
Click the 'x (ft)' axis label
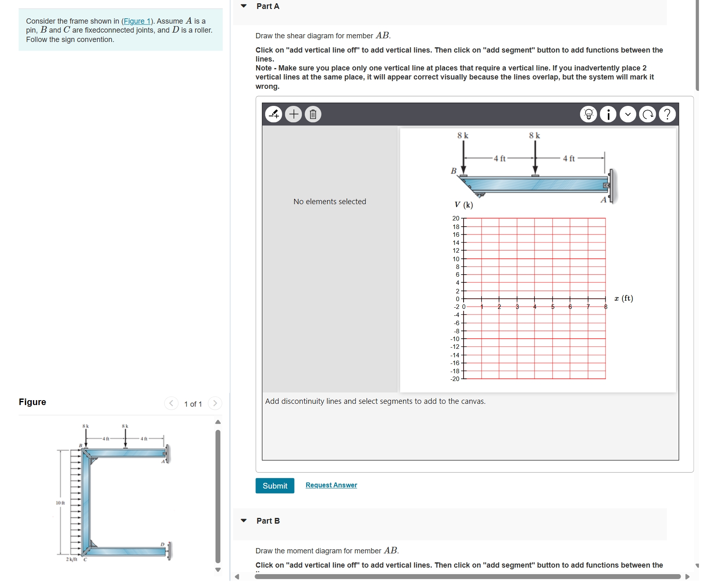click(624, 298)
